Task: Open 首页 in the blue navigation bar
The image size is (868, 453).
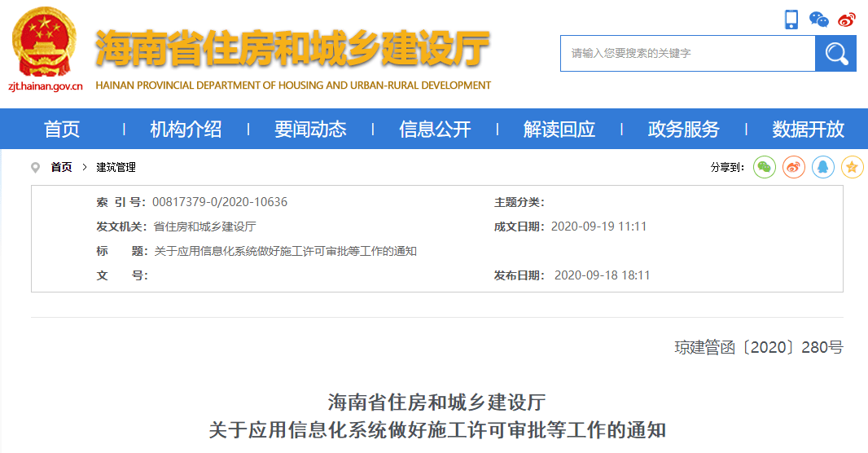Action: click(x=62, y=129)
